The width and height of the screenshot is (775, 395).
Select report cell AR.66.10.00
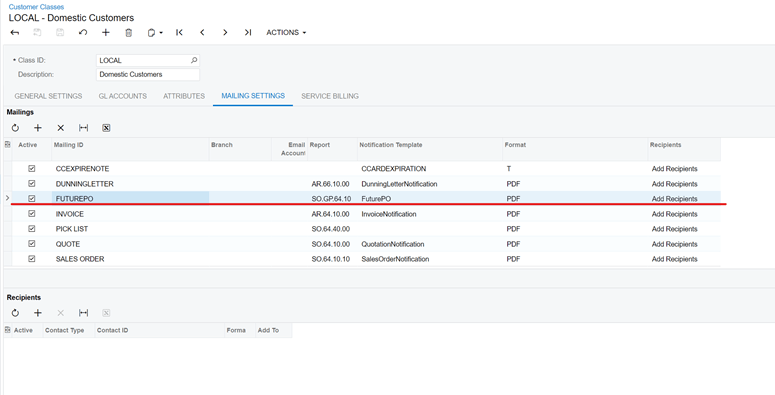click(x=332, y=184)
